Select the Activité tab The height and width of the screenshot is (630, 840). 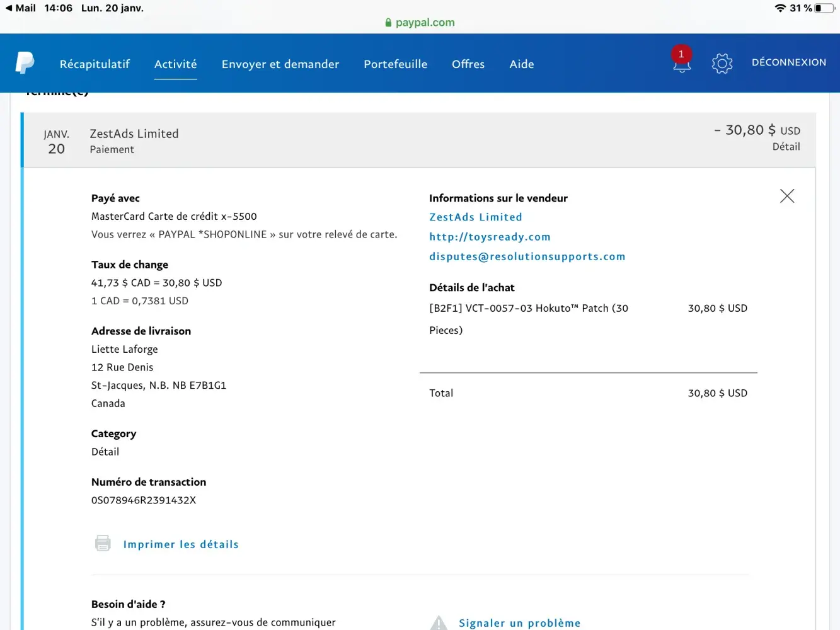click(x=175, y=64)
